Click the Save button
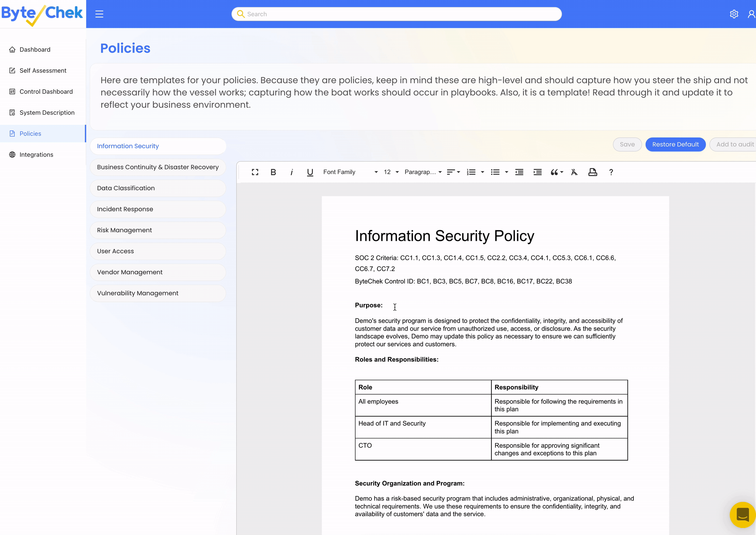Viewport: 756px width, 535px height. [x=627, y=144]
